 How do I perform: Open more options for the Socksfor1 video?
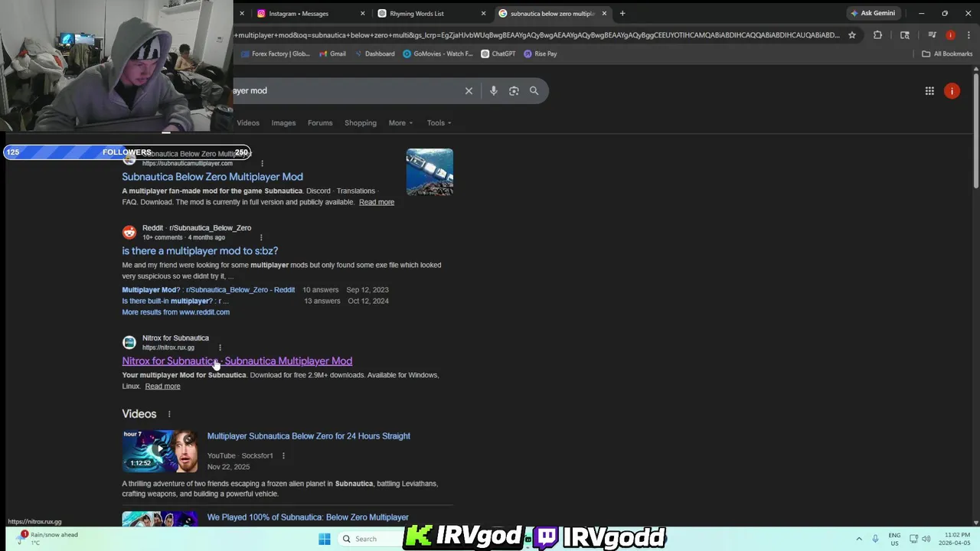click(x=283, y=455)
